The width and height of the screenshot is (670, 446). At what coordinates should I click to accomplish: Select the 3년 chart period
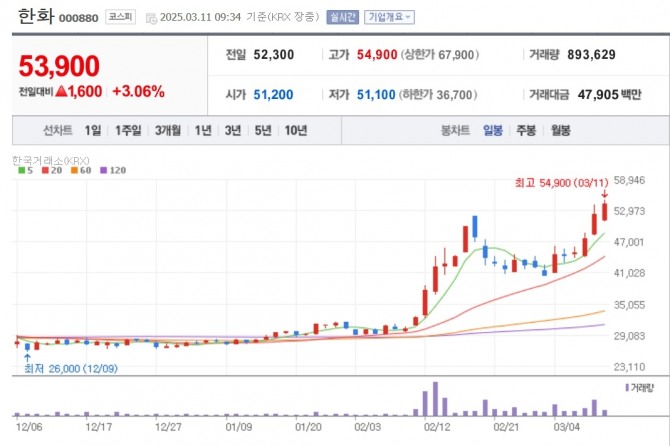coord(233,130)
